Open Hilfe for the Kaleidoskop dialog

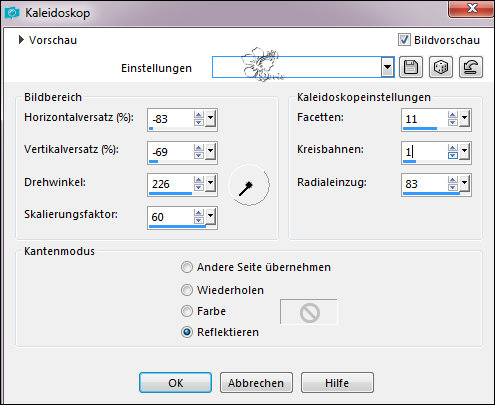pyautogui.click(x=337, y=383)
